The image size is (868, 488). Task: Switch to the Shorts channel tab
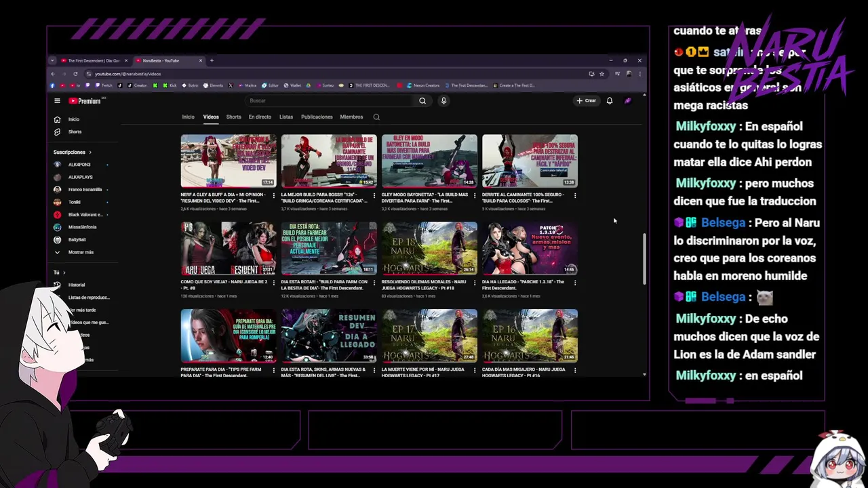tap(233, 117)
